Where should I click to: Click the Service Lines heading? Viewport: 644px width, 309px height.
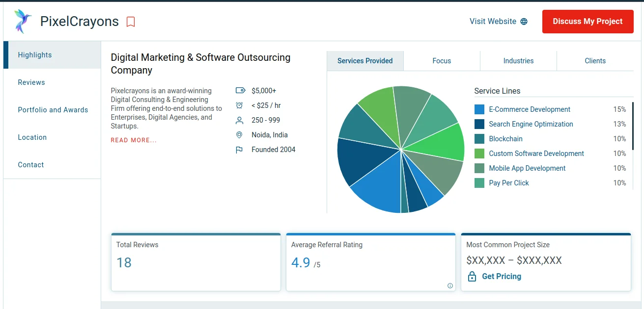(x=497, y=91)
